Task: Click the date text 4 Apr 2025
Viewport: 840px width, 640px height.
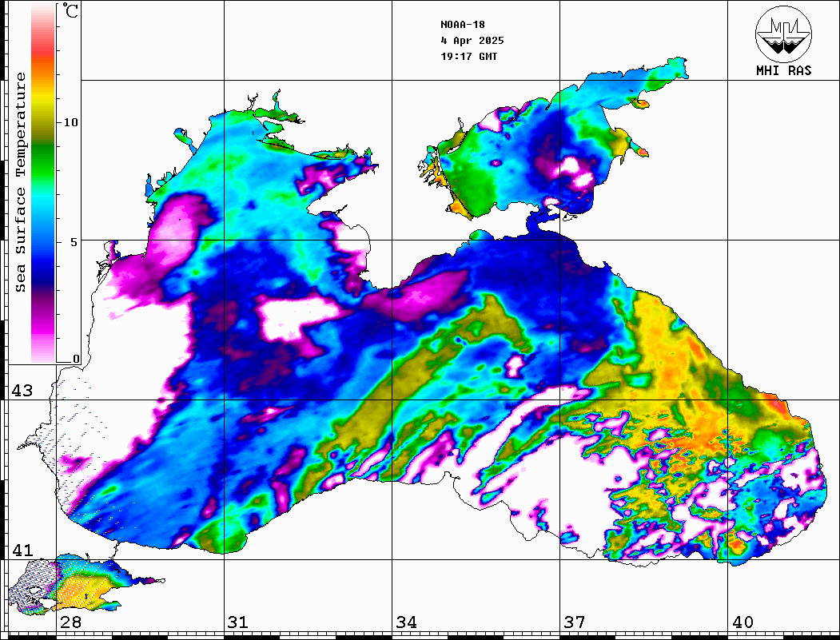Action: point(472,41)
